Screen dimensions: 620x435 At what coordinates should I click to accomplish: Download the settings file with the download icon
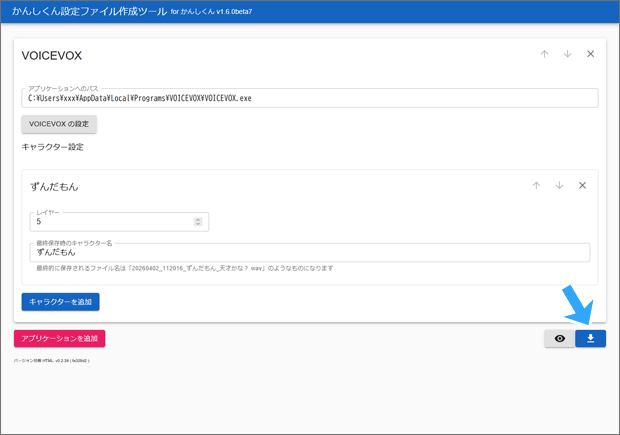[590, 339]
